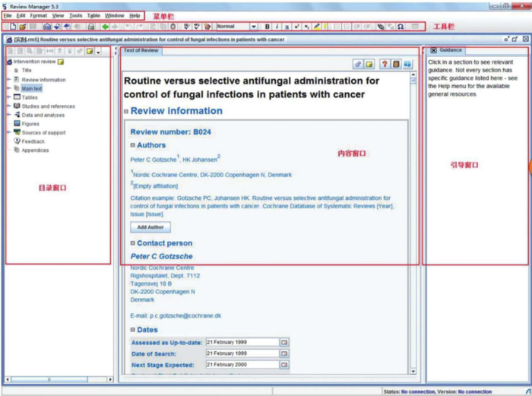The height and width of the screenshot is (396, 532).
Task: Open calendar for Date of Search
Action: pyautogui.click(x=284, y=353)
